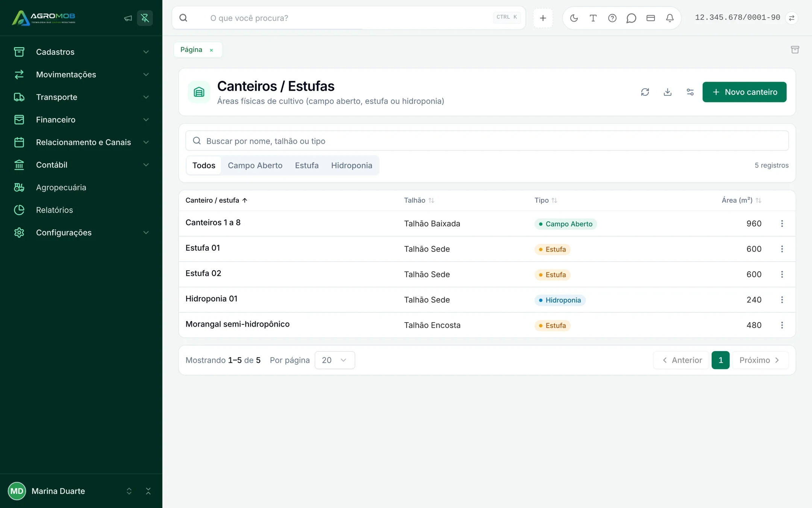Close the Página tab
The width and height of the screenshot is (812, 508).
211,50
